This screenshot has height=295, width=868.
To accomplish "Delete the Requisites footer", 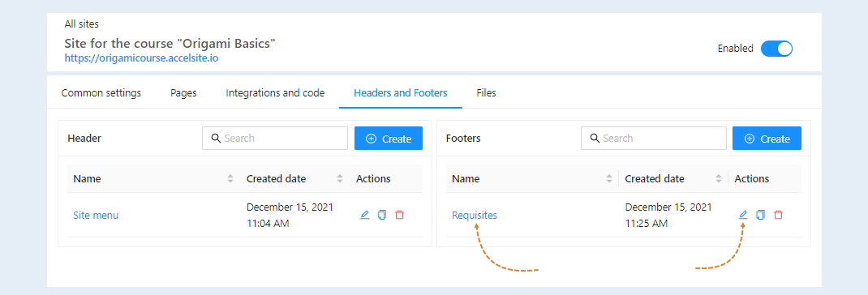I will [x=778, y=215].
